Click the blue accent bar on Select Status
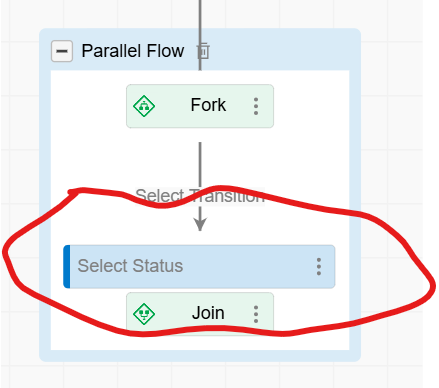 click(67, 266)
